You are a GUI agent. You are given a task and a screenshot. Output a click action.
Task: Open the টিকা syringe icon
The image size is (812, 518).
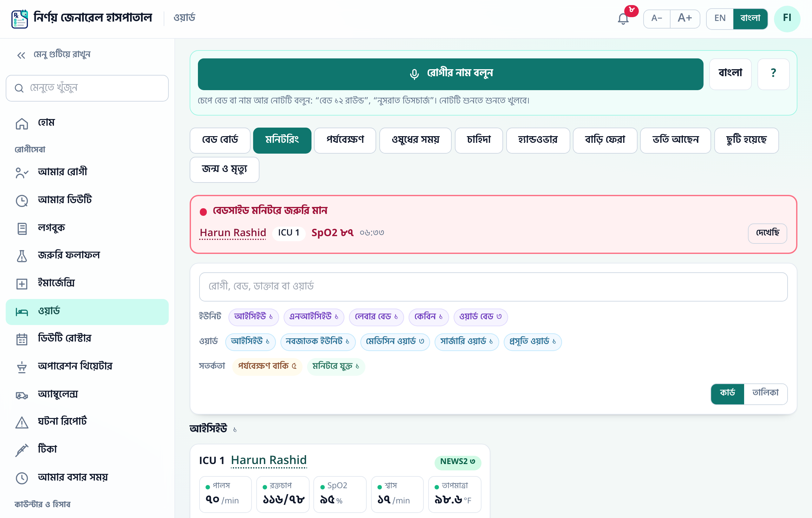[x=22, y=450]
